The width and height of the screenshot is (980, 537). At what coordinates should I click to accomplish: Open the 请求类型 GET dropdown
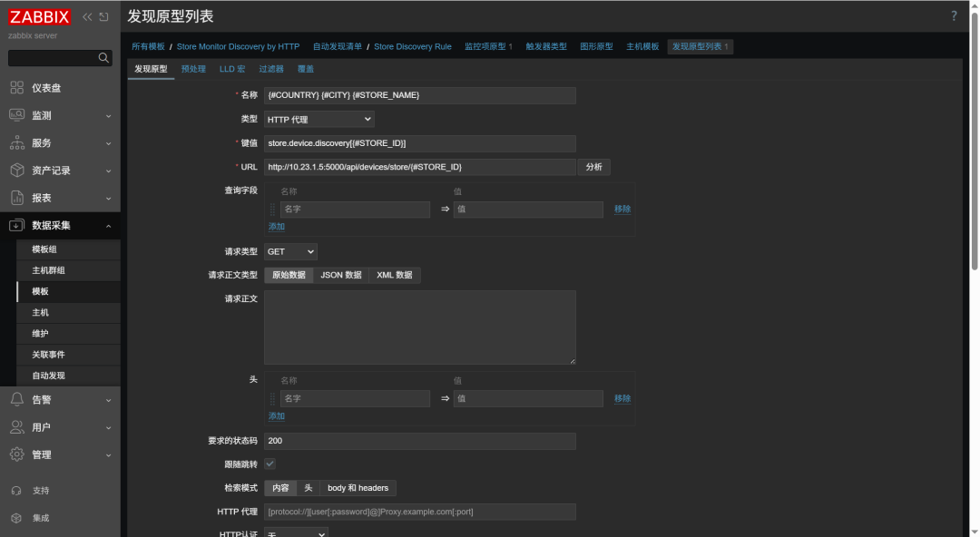(x=290, y=252)
